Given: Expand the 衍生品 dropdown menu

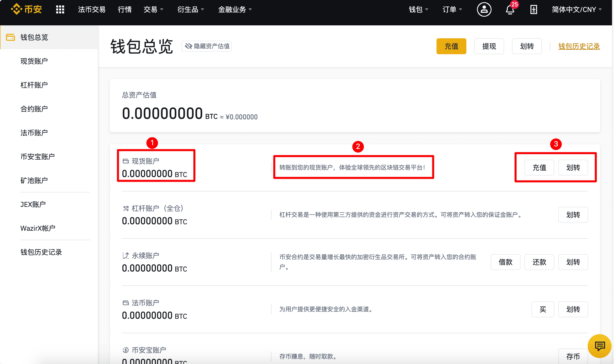Looking at the screenshot, I should (191, 9).
